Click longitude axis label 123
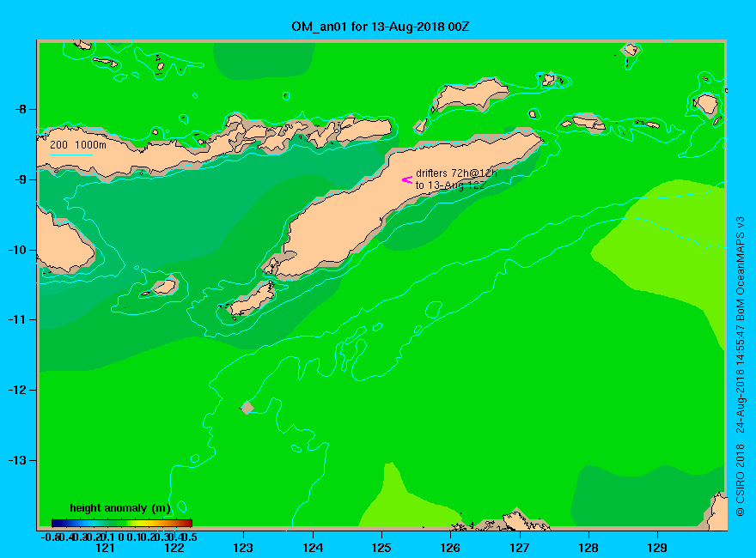The height and width of the screenshot is (558, 756). point(243,548)
